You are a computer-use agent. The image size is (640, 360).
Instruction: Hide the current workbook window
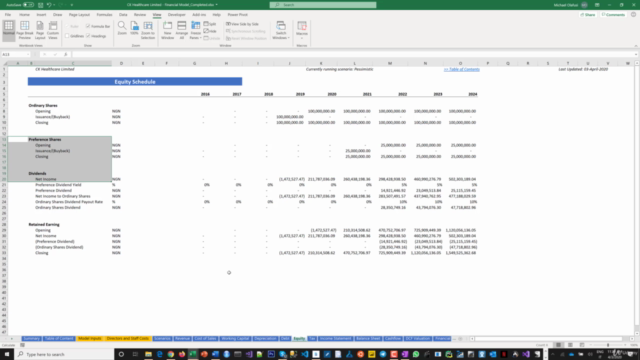pos(210,31)
